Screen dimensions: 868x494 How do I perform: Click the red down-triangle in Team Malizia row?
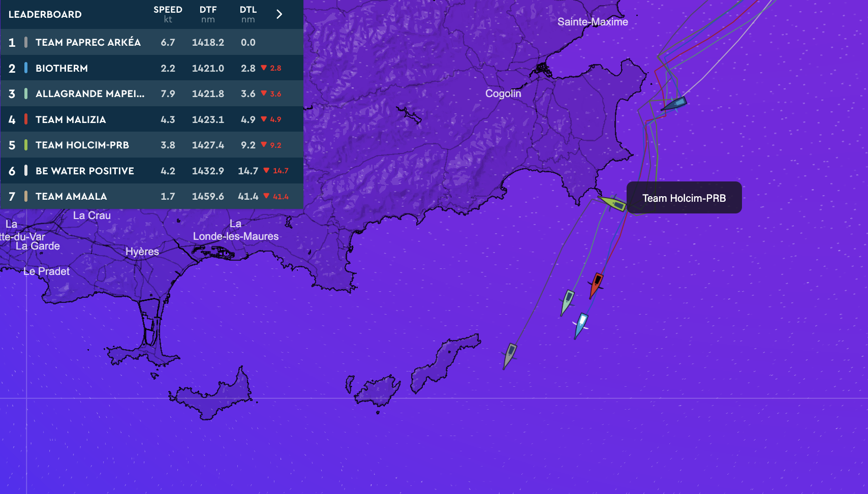click(x=264, y=119)
